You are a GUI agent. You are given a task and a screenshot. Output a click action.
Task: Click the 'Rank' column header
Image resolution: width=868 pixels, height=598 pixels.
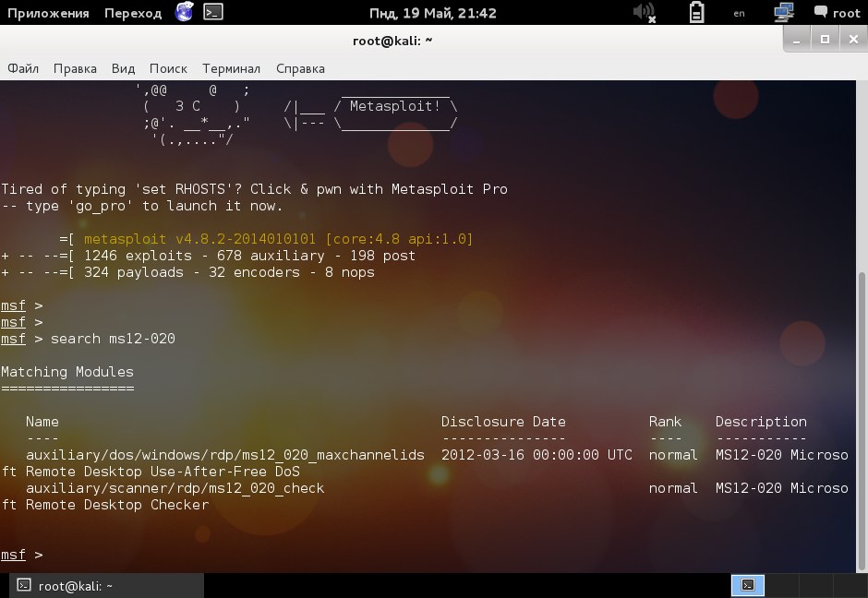(665, 422)
